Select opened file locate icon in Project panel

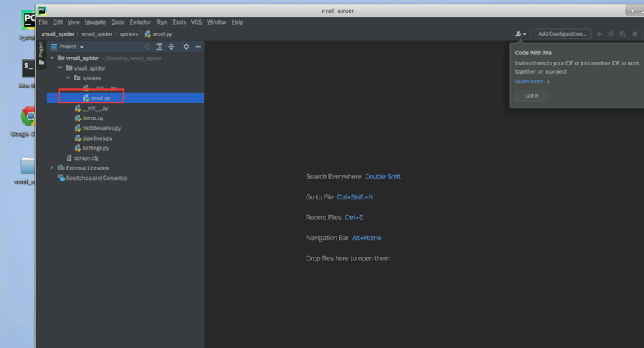click(x=148, y=47)
